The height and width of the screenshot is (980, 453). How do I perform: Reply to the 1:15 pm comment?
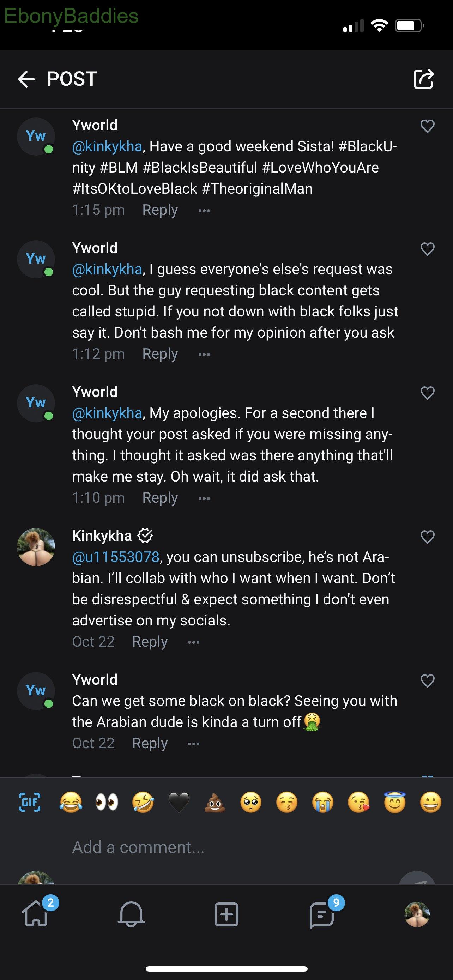pyautogui.click(x=160, y=210)
